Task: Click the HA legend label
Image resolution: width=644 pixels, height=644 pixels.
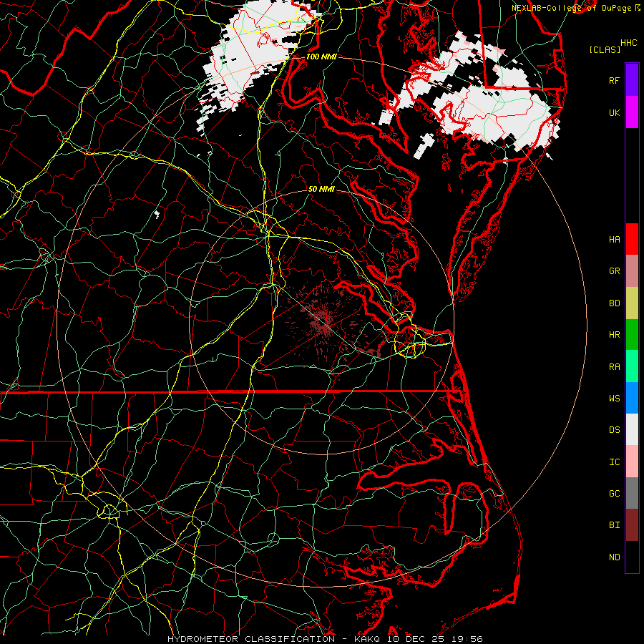Action: 614,239
